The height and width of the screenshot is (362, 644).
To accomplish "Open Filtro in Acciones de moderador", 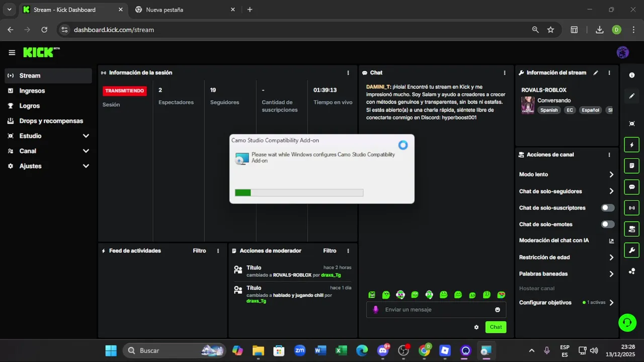I will pyautogui.click(x=330, y=251).
